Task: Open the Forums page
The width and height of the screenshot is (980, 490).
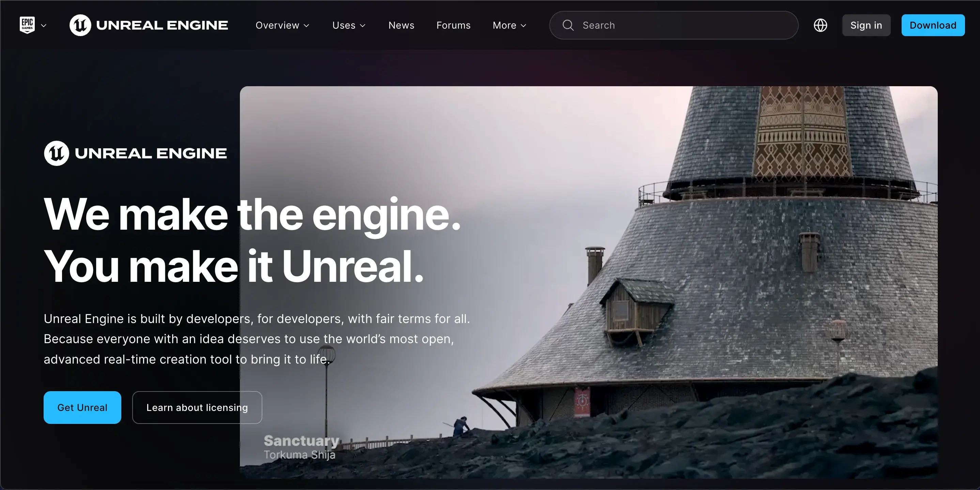Action: click(x=453, y=25)
